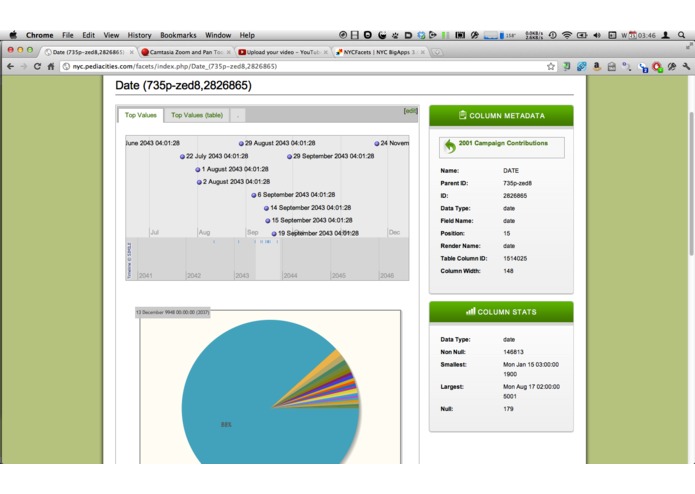This screenshot has height=494, width=695.
Task: Open the Help menu
Action: click(x=247, y=35)
